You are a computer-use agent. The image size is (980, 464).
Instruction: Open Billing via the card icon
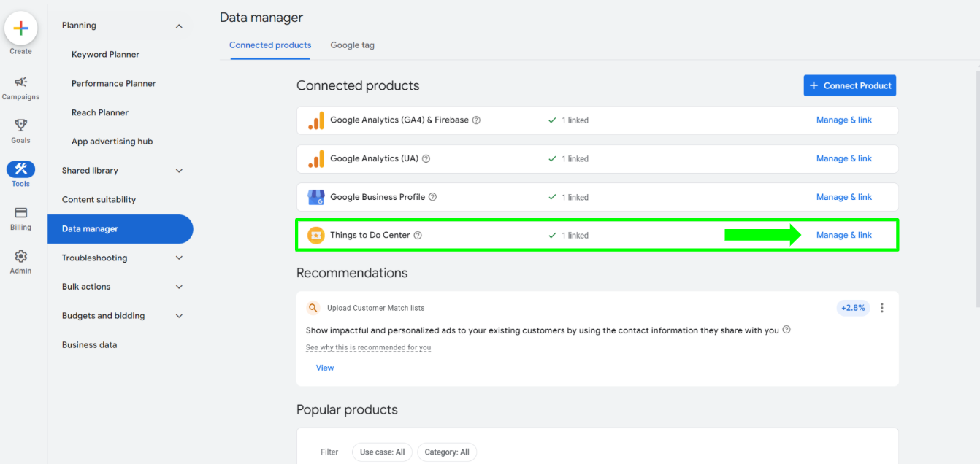pos(21,213)
